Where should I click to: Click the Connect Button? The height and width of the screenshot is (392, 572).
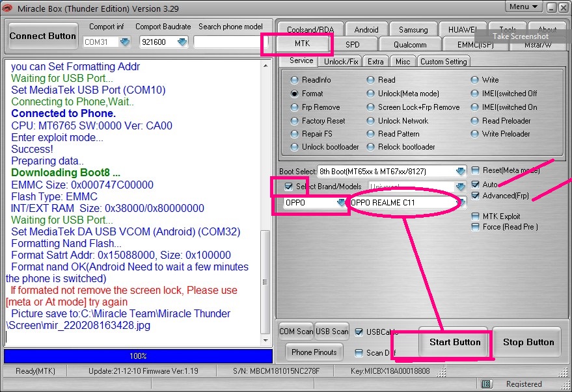pyautogui.click(x=43, y=36)
